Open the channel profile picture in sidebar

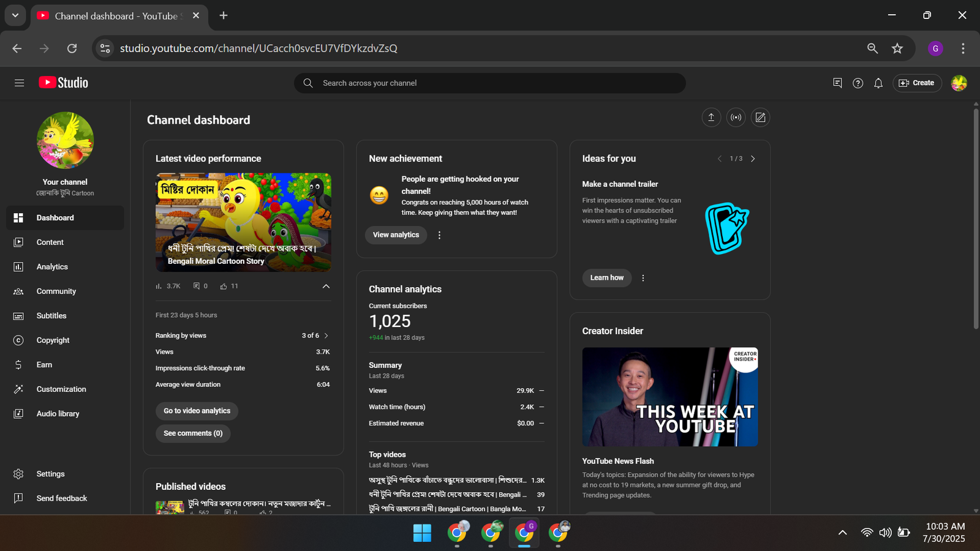pyautogui.click(x=65, y=140)
